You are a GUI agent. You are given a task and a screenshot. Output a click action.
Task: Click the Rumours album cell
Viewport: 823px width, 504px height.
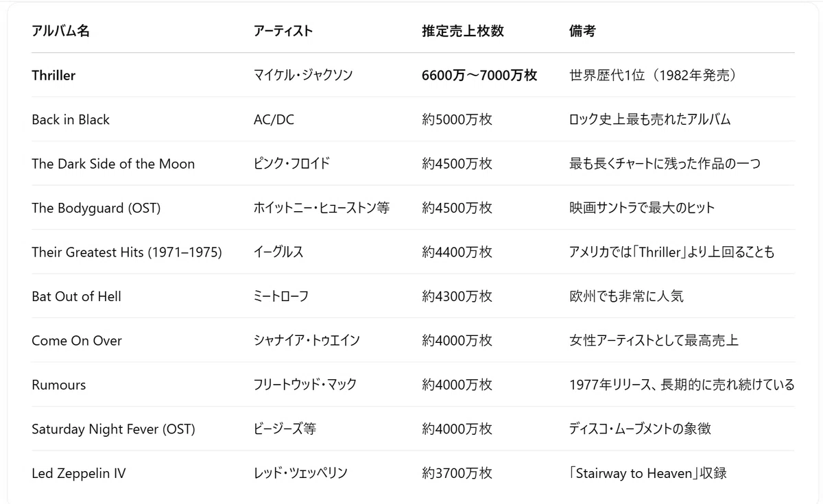click(x=59, y=385)
